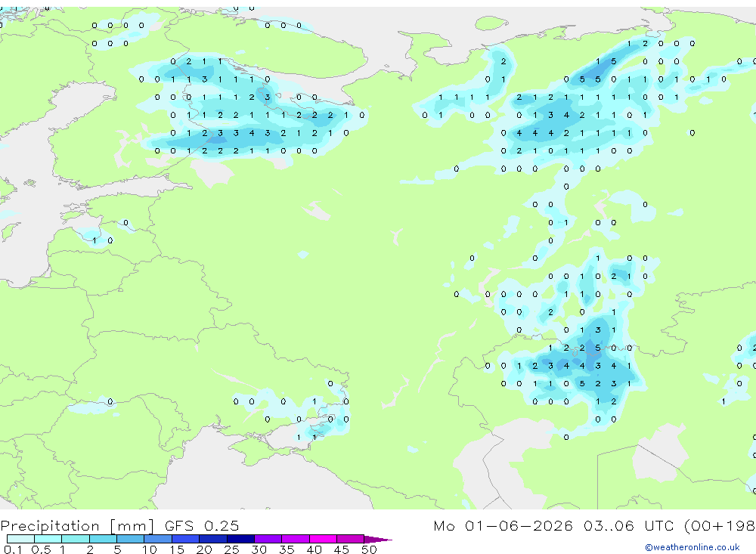
Task: Click the '20' legend scale label
Action: 204,549
